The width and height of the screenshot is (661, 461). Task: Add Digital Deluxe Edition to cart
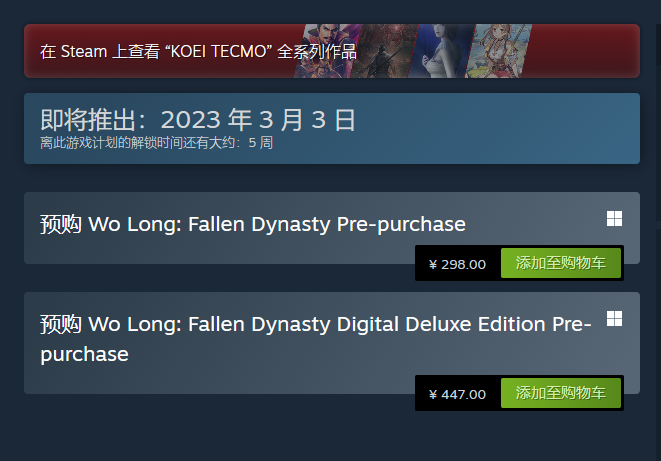pos(561,394)
